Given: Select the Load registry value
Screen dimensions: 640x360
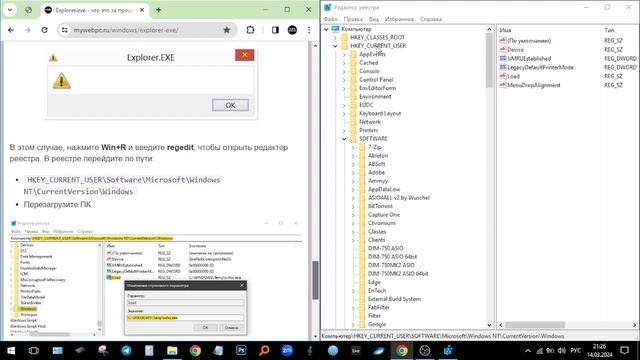Looking at the screenshot, I should coord(513,76).
